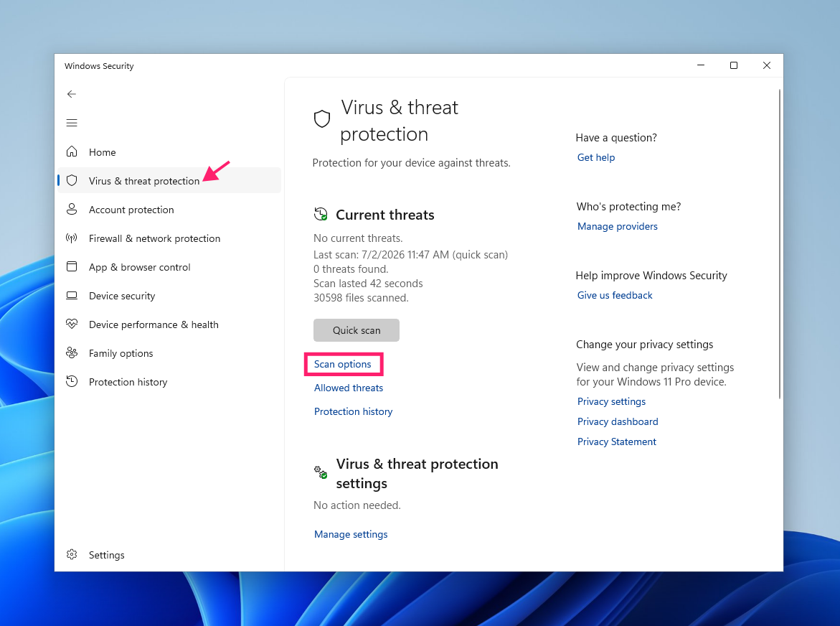
Task: Click the shield icon in sidebar
Action: [x=72, y=181]
